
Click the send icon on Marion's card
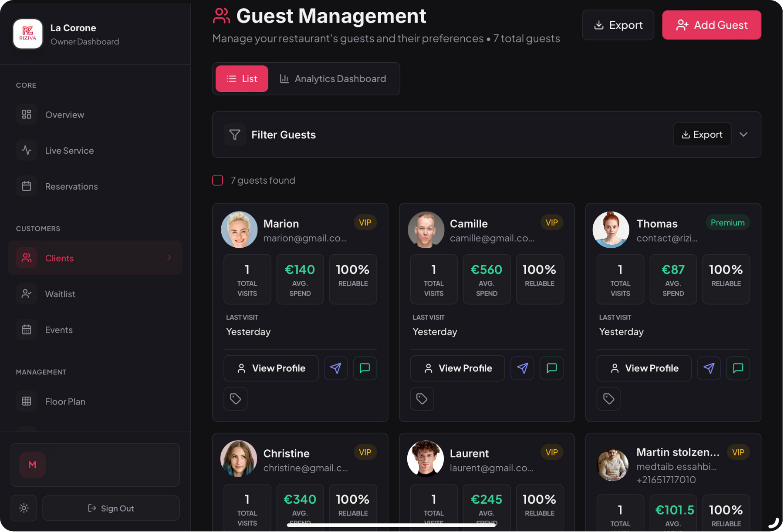(335, 368)
